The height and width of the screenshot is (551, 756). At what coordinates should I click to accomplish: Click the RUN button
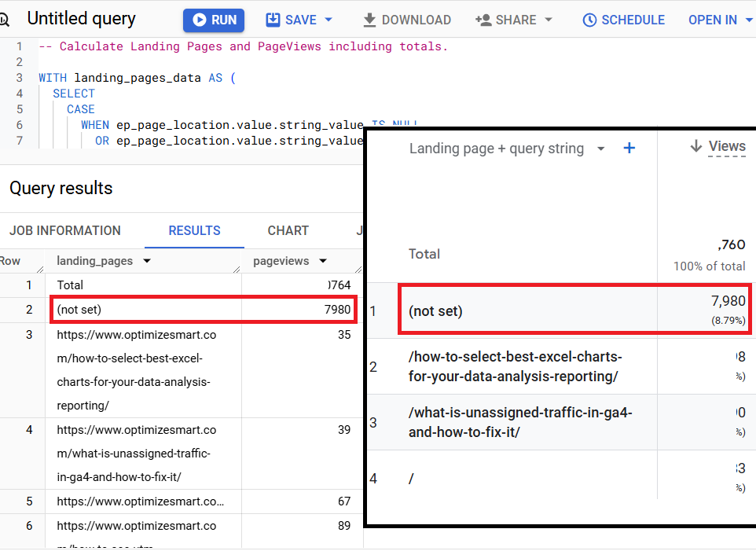point(213,20)
